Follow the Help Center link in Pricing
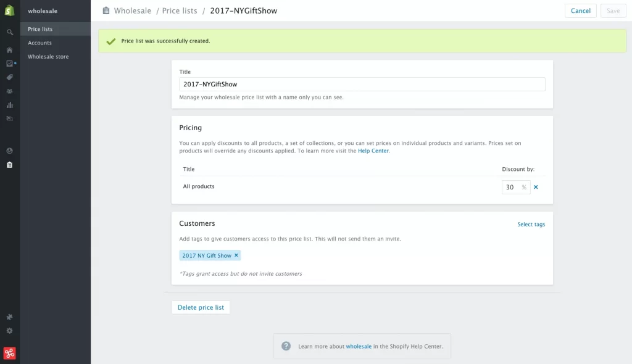 (x=373, y=151)
